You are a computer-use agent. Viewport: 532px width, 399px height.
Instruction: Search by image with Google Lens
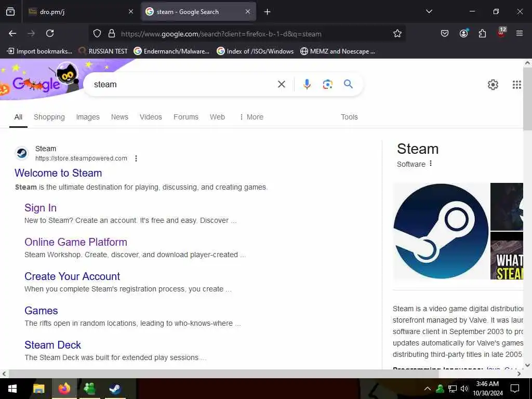(x=327, y=84)
